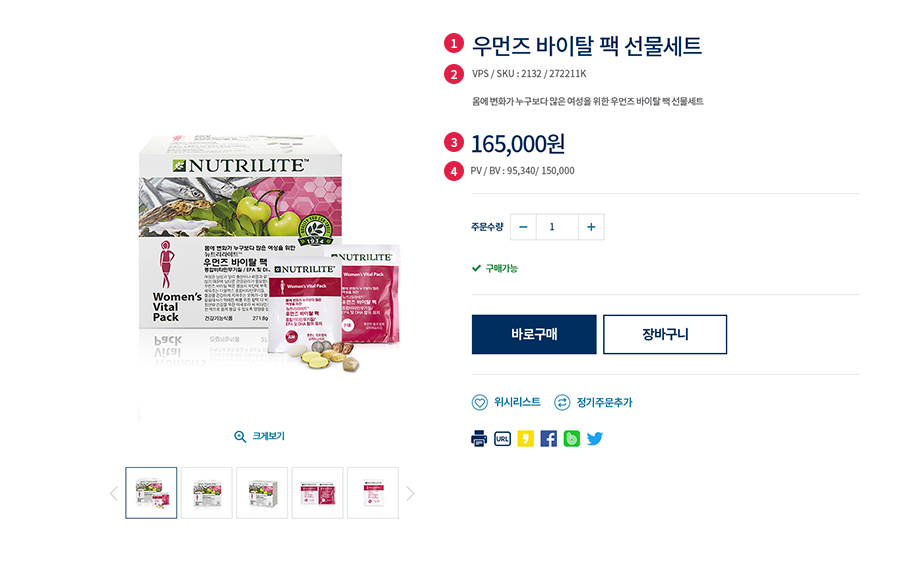Click the printer icon to print page

(479, 439)
